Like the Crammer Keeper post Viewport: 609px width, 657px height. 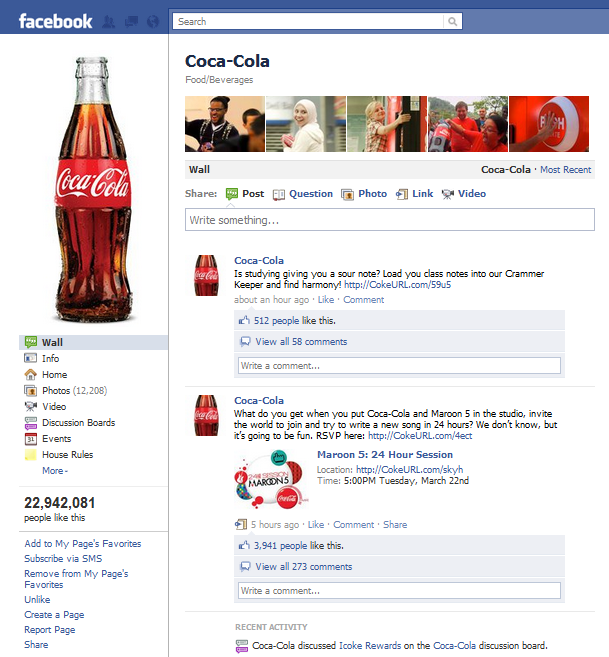tap(326, 300)
